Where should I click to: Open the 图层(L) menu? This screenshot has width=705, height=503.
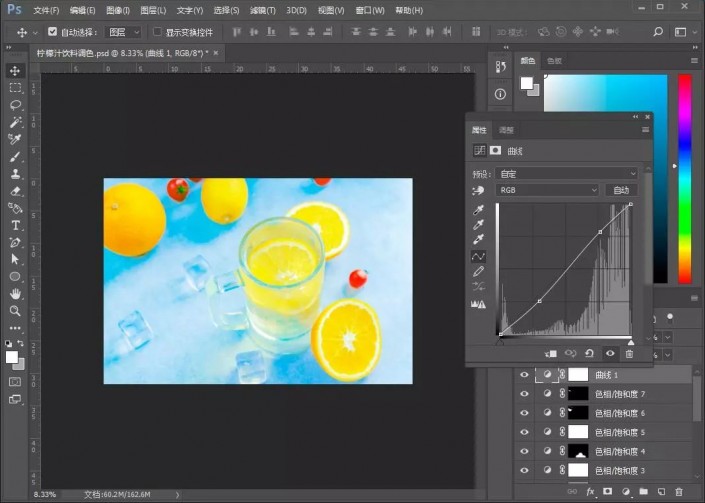(x=153, y=10)
